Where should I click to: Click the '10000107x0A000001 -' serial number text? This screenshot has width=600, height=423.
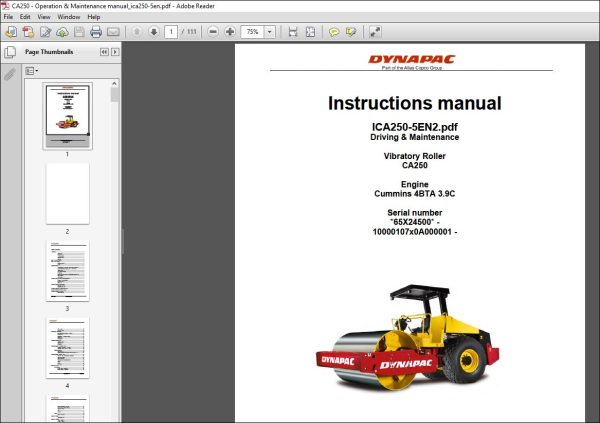[415, 232]
